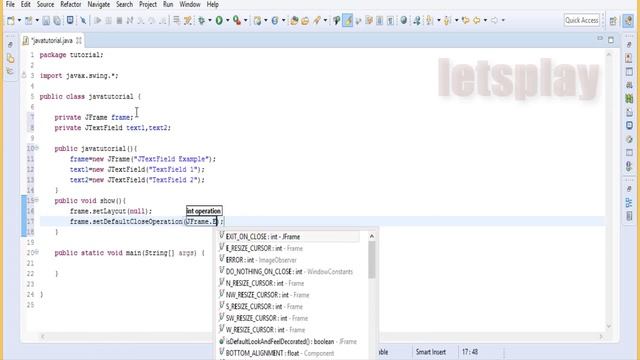Open the Refactor menu
This screenshot has width=640, height=360.
71,4
